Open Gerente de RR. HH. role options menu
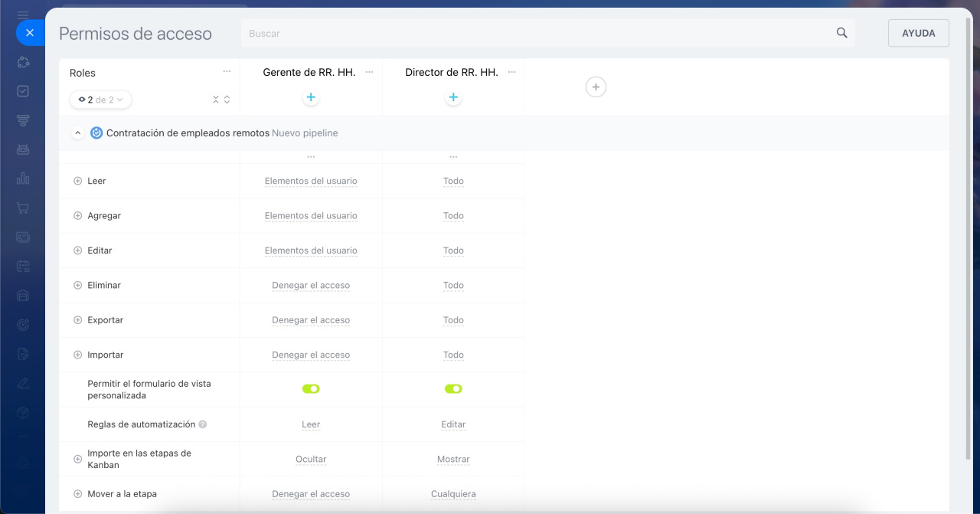The width and height of the screenshot is (980, 514). pos(369,71)
